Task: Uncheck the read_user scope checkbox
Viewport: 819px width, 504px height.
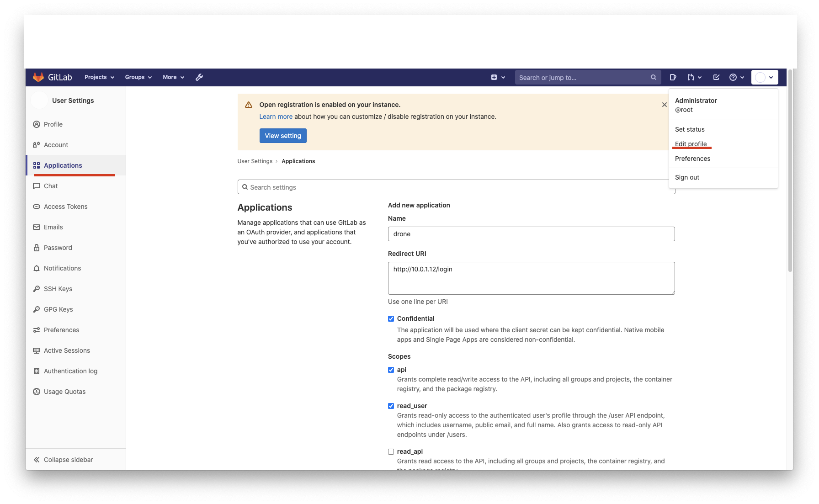Action: coord(391,406)
